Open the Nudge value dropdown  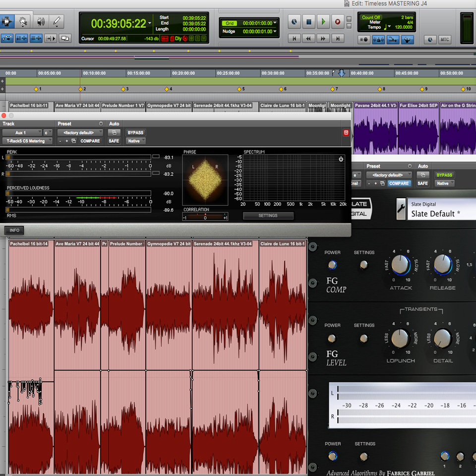[x=275, y=31]
